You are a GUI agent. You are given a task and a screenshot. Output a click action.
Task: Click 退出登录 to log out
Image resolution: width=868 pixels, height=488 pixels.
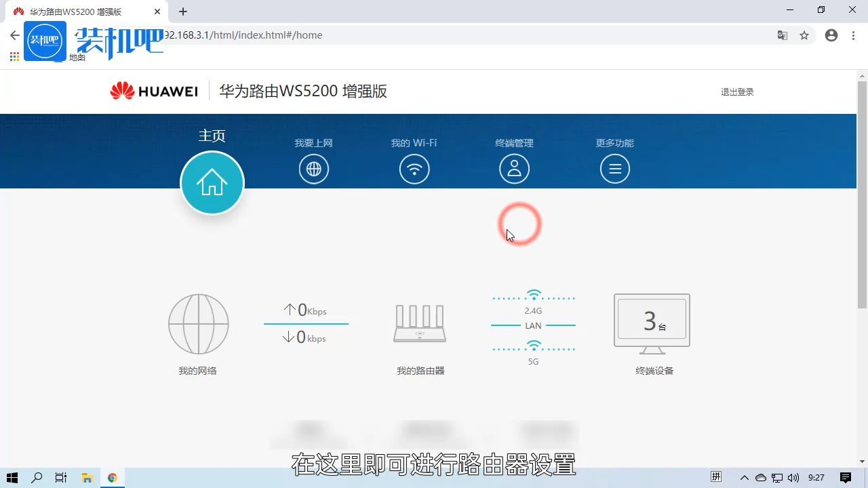(737, 91)
